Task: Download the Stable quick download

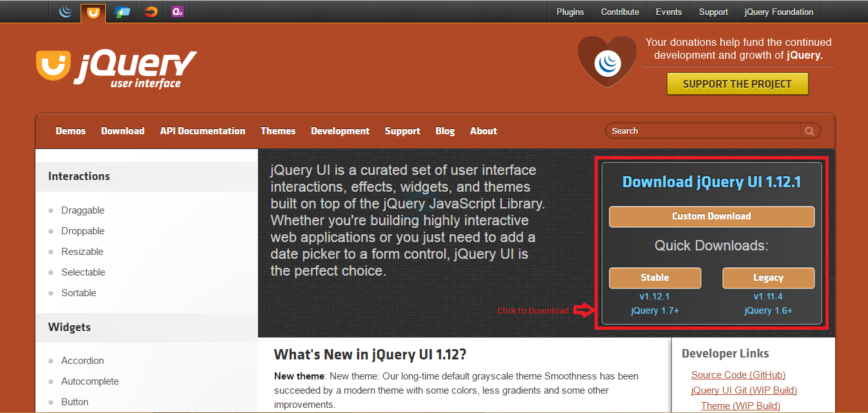Action: (655, 278)
